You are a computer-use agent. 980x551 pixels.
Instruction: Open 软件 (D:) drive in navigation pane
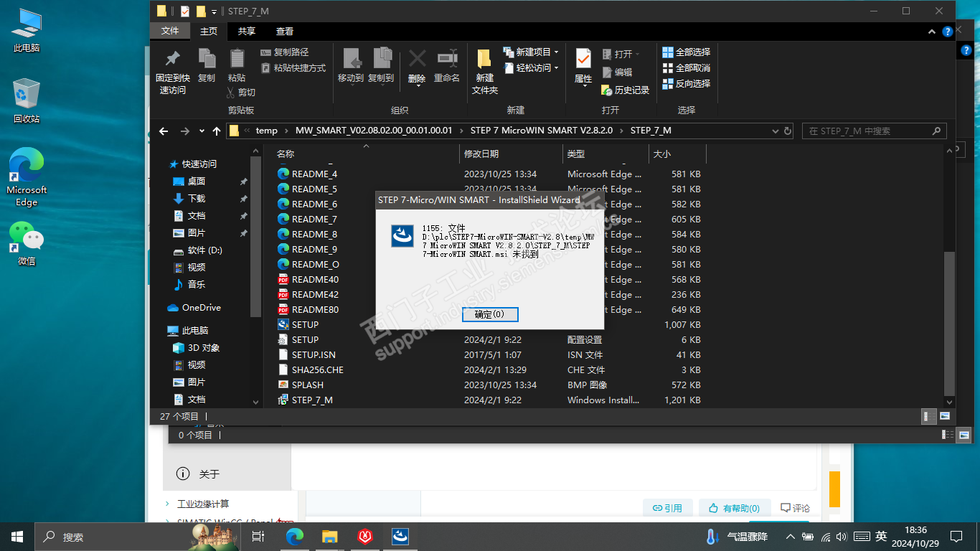(x=204, y=250)
